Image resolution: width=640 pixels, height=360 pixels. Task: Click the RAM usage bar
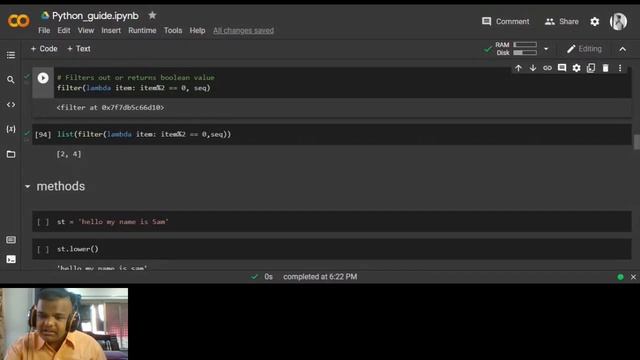click(525, 44)
